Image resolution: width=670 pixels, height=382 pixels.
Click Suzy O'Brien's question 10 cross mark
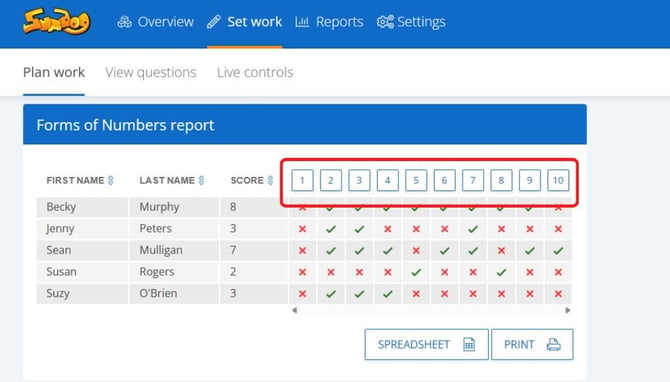[x=558, y=294]
